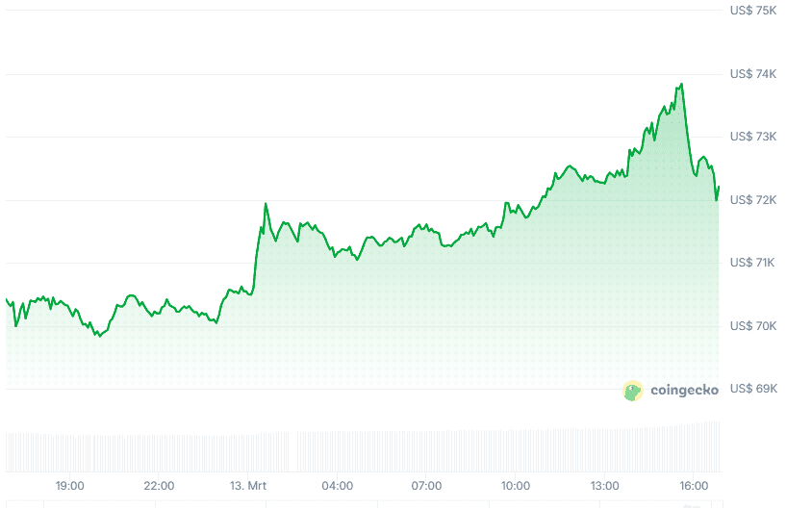Click the highest peak of the price line
Screen dimensions: 812x508
pyautogui.click(x=681, y=85)
